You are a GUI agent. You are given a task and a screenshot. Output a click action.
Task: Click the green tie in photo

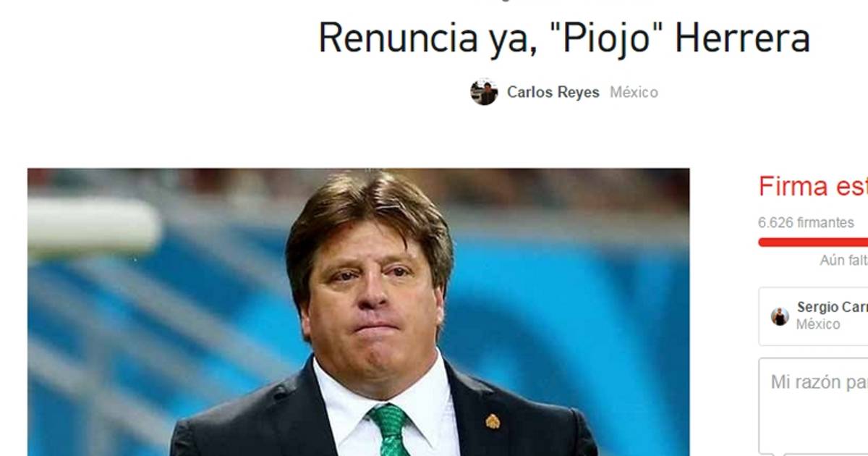389,430
